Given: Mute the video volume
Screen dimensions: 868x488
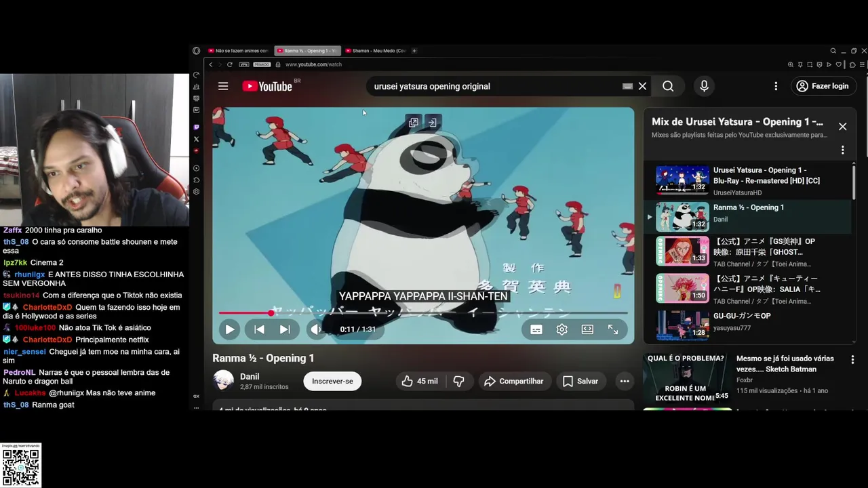Looking at the screenshot, I should [316, 329].
